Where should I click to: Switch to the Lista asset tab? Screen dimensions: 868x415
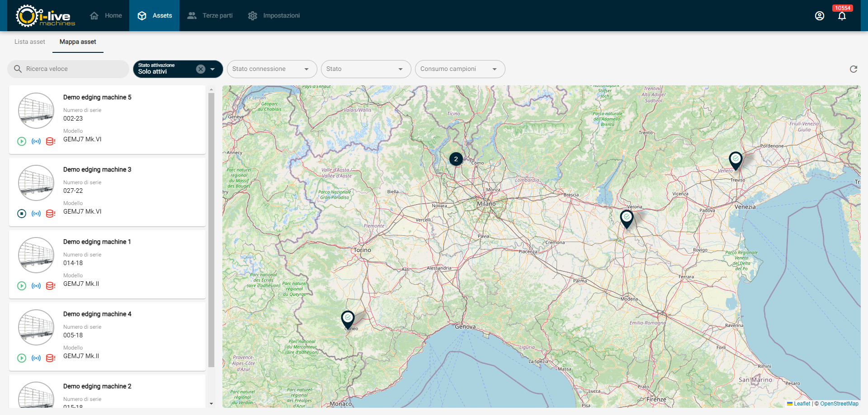tap(30, 42)
